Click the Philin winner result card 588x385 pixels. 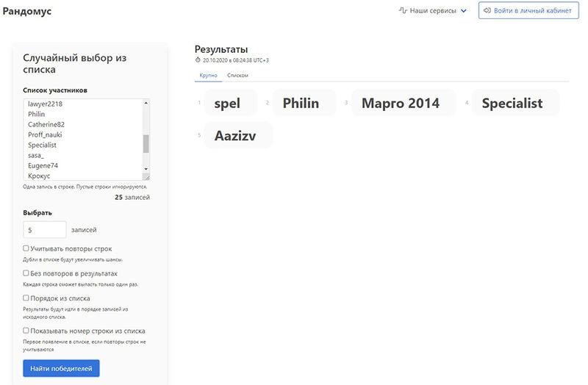(x=301, y=103)
